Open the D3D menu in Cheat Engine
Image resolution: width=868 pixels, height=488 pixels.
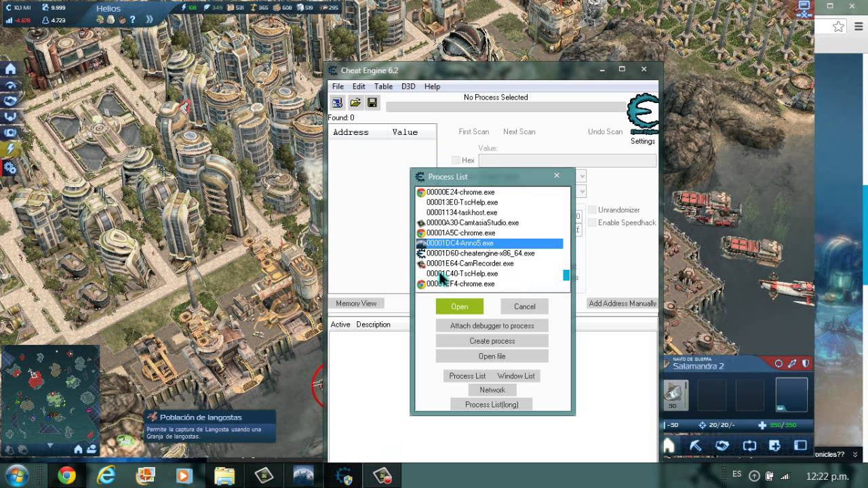coord(408,87)
